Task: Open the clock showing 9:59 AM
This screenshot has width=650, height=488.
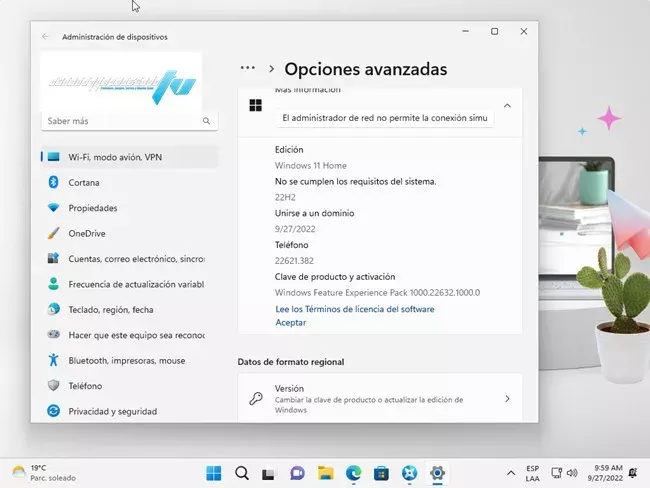Action: pos(605,473)
